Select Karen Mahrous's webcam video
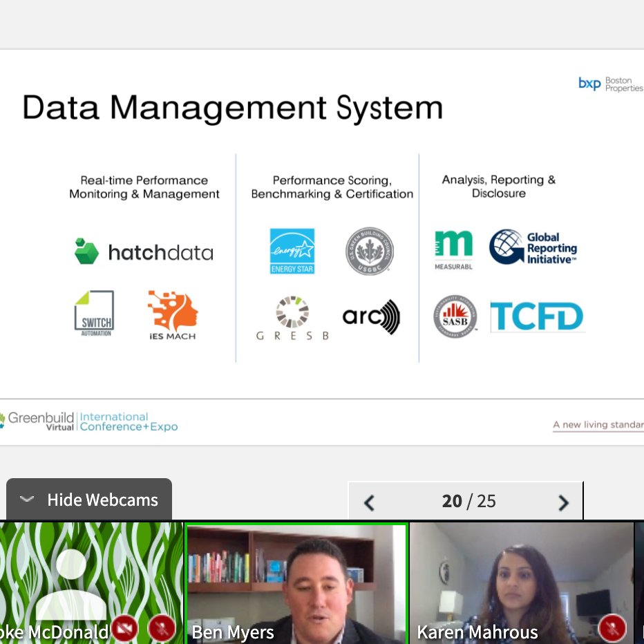Screen dimensions: 644x644 coord(522,583)
